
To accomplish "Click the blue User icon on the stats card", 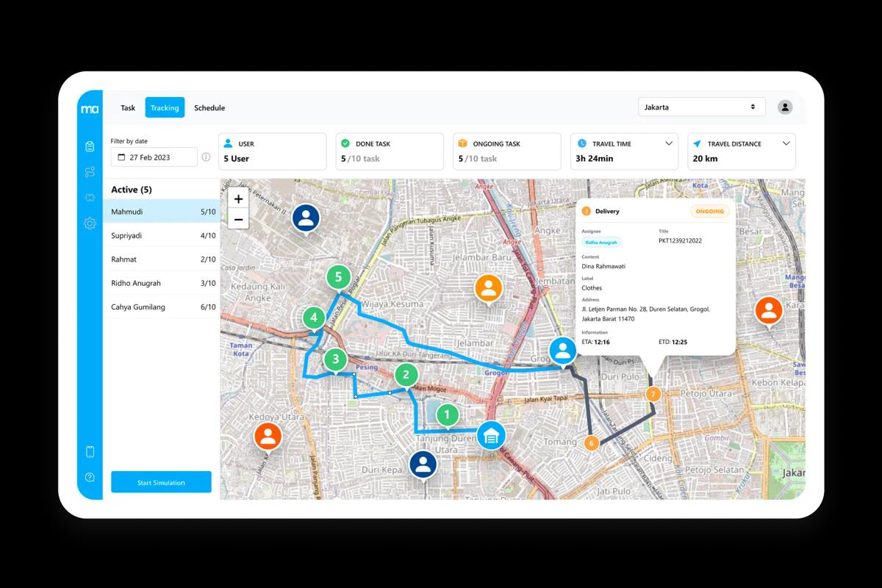I will point(230,143).
